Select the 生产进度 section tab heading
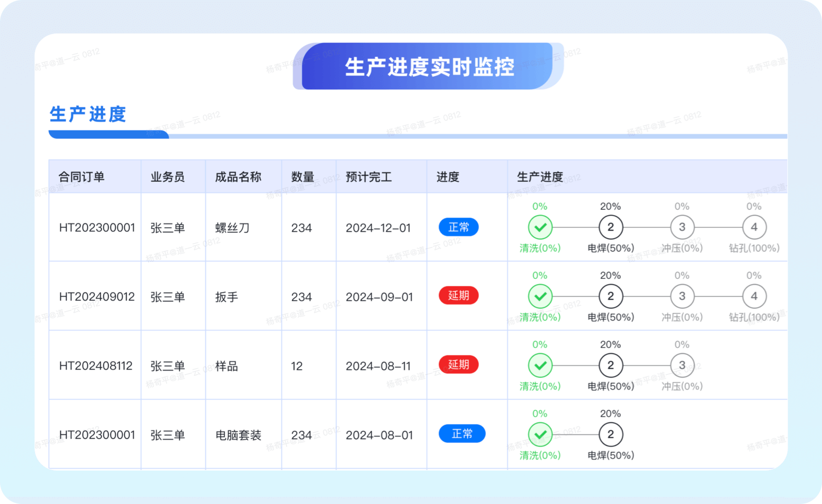Viewport: 822px width, 504px height. (88, 114)
